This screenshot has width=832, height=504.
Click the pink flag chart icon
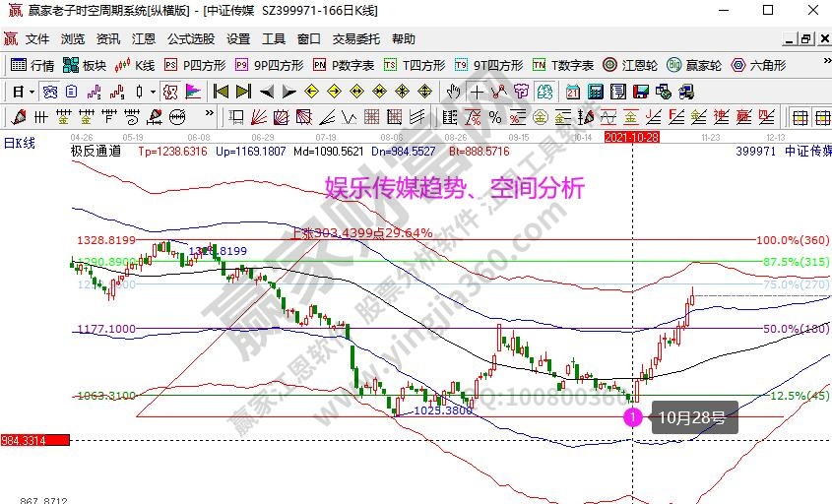click(x=193, y=93)
